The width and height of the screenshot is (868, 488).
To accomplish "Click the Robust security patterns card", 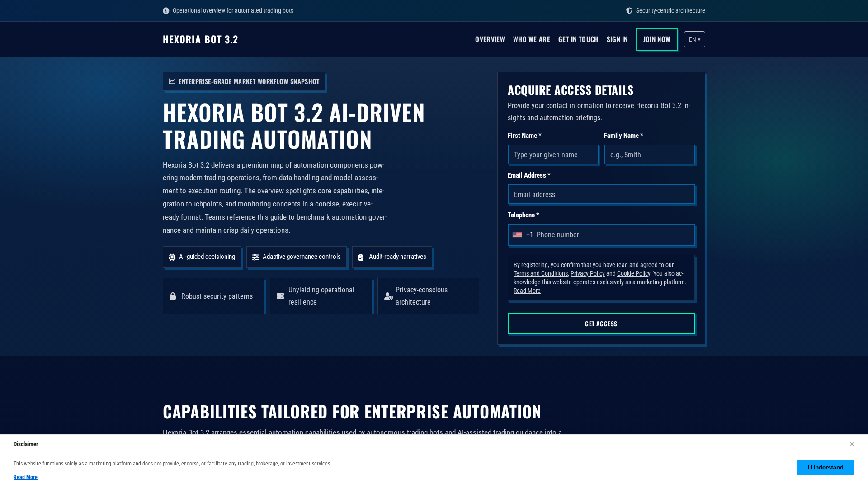I will tap(213, 296).
